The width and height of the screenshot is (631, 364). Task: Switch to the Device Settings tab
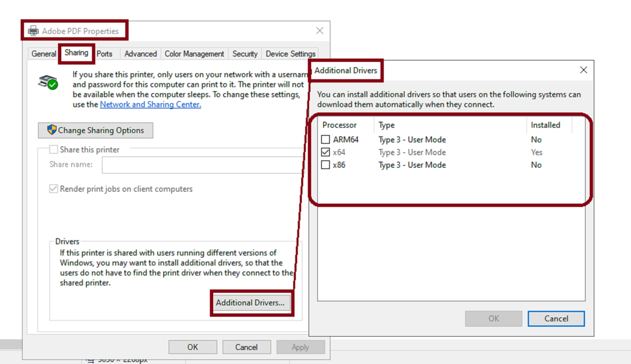tap(290, 54)
